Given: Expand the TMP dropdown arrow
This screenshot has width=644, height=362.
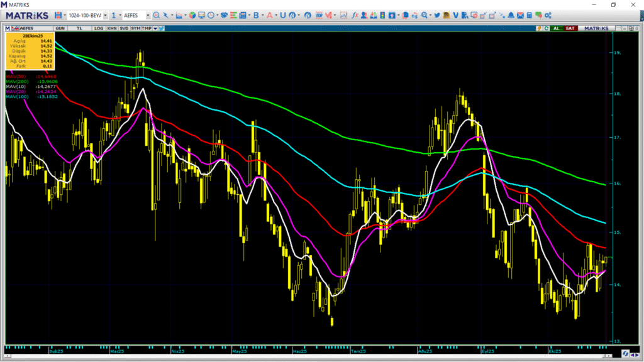Looking at the screenshot, I should (x=155, y=28).
